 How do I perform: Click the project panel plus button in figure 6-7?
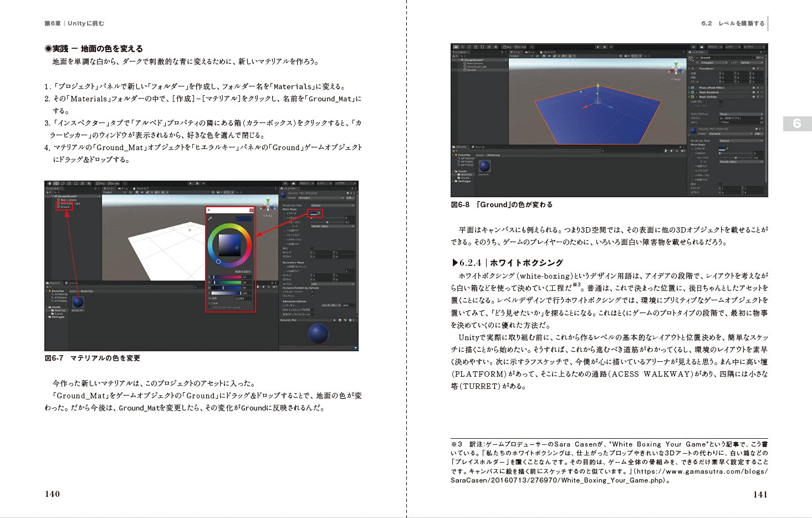coord(47,287)
